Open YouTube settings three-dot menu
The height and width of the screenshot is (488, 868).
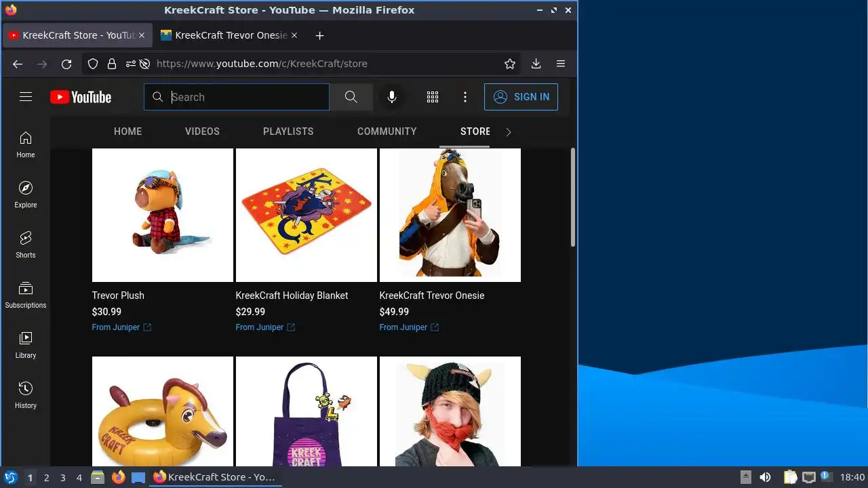pyautogui.click(x=465, y=97)
